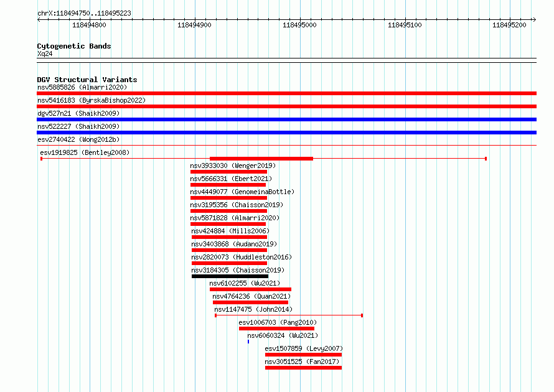Click the blue bar under nsv522227
This screenshot has width=554, height=392.
tap(286, 133)
